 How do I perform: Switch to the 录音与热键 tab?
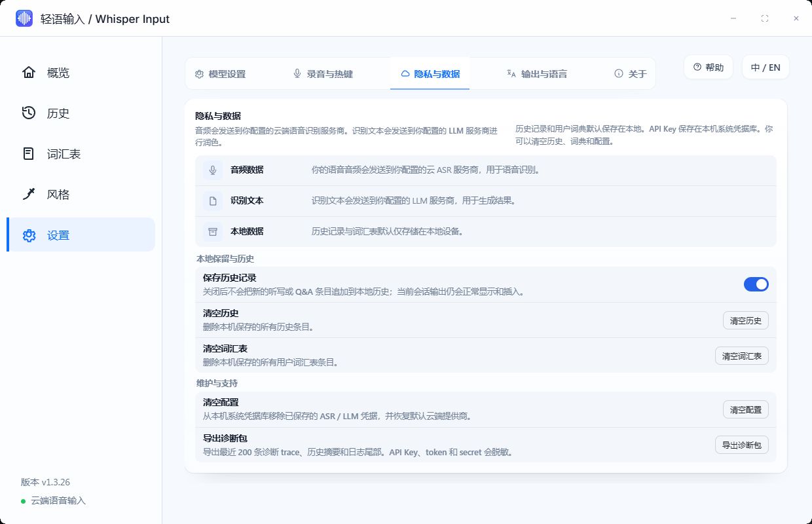[323, 73]
